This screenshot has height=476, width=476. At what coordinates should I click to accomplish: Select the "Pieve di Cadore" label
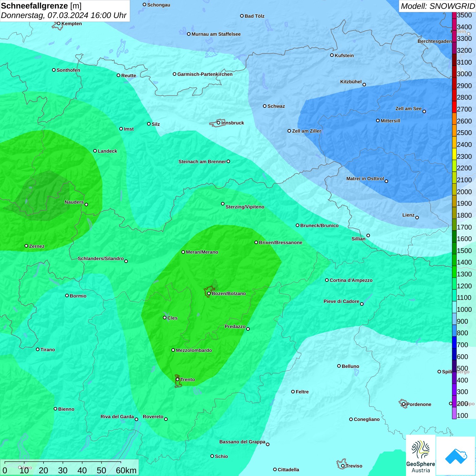point(341,301)
